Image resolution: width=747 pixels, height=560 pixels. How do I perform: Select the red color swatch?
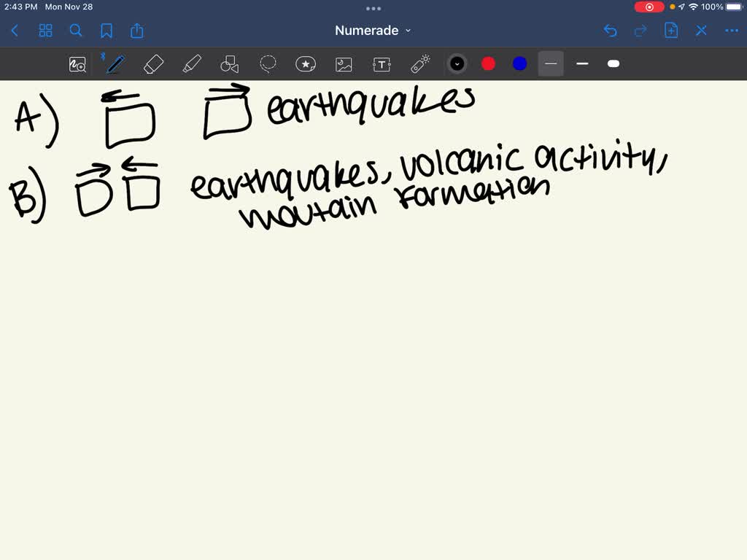[488, 63]
